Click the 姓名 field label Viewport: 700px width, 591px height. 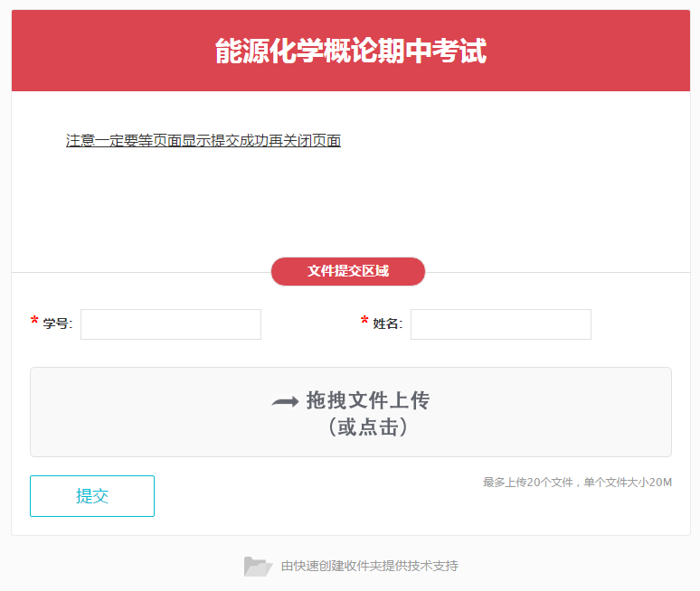tap(387, 324)
